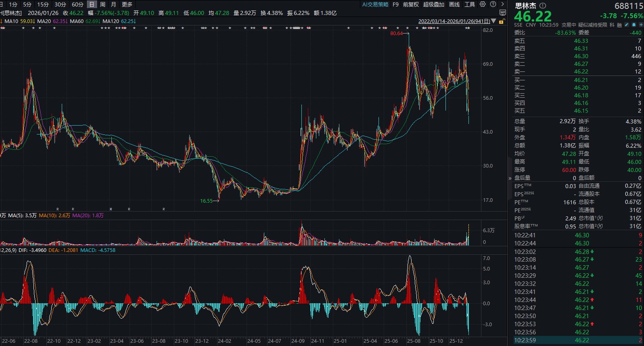
Task: Open chart settings gear icon
Action: click(x=483, y=4)
